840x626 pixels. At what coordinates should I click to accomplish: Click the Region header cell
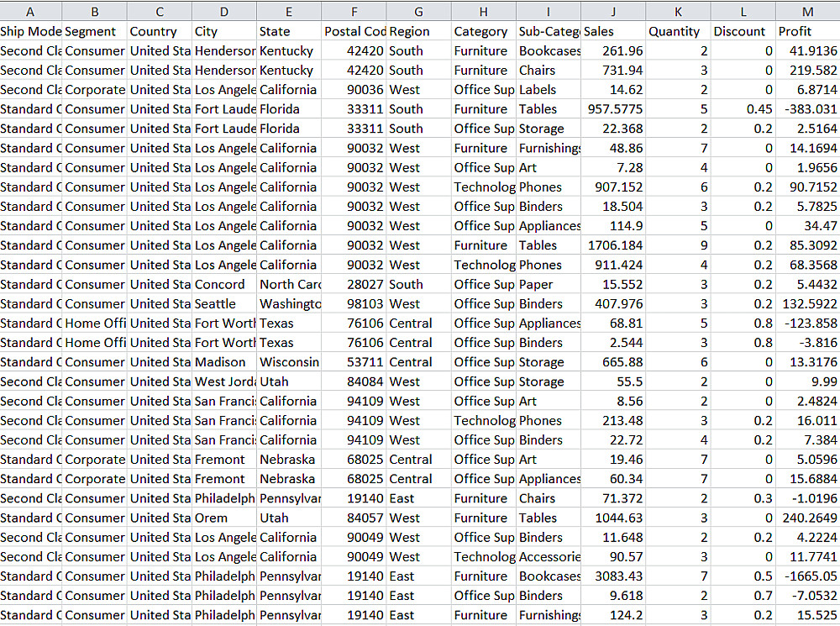coord(419,32)
